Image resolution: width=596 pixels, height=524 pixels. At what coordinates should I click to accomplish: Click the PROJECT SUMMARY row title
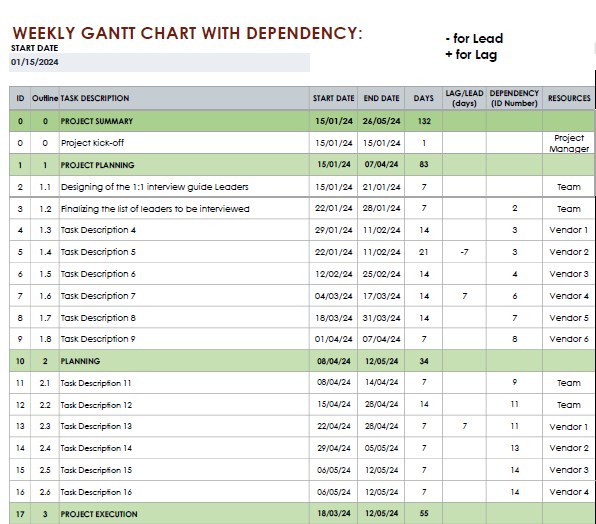coord(97,121)
